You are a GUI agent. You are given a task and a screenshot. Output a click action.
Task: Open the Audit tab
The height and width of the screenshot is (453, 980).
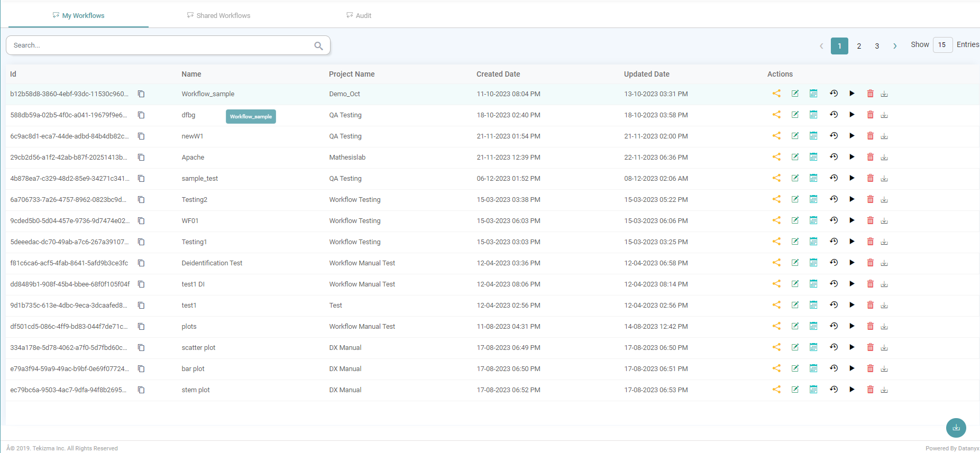[359, 15]
